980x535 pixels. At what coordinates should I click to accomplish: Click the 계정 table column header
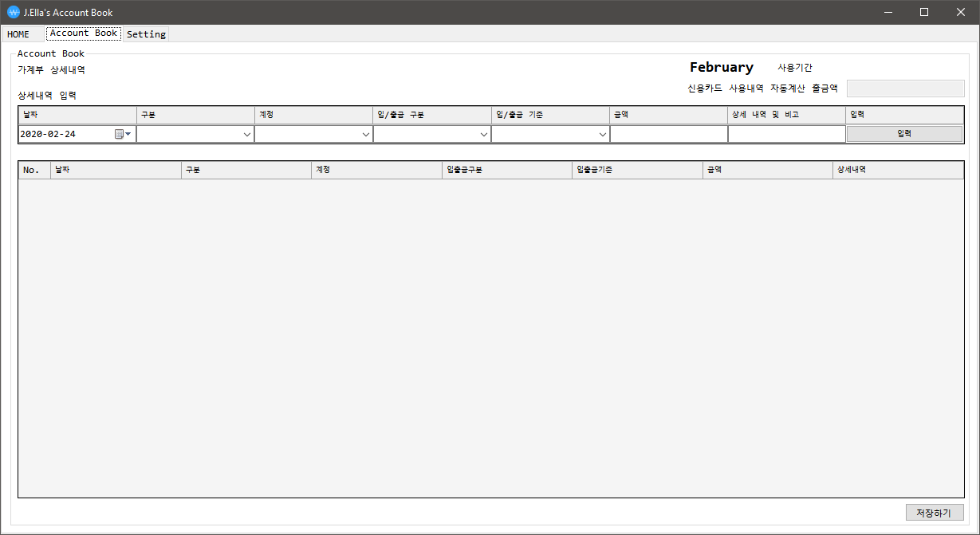[x=376, y=170]
